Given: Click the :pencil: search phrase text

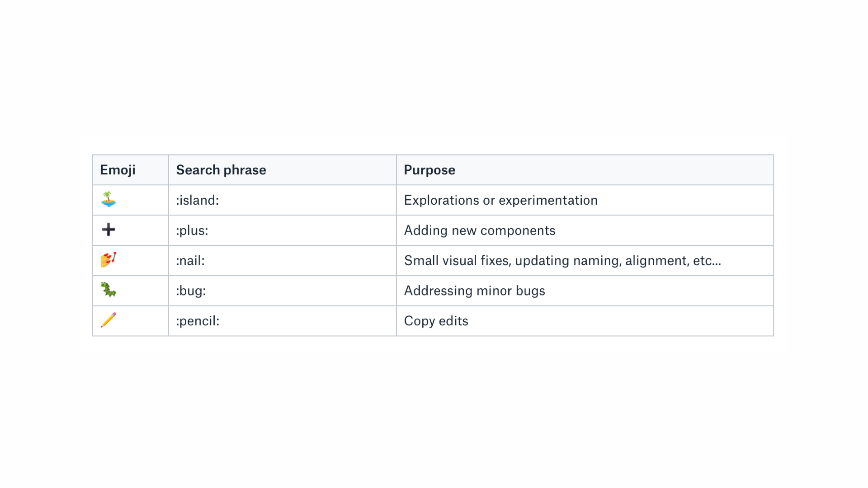Looking at the screenshot, I should (198, 321).
